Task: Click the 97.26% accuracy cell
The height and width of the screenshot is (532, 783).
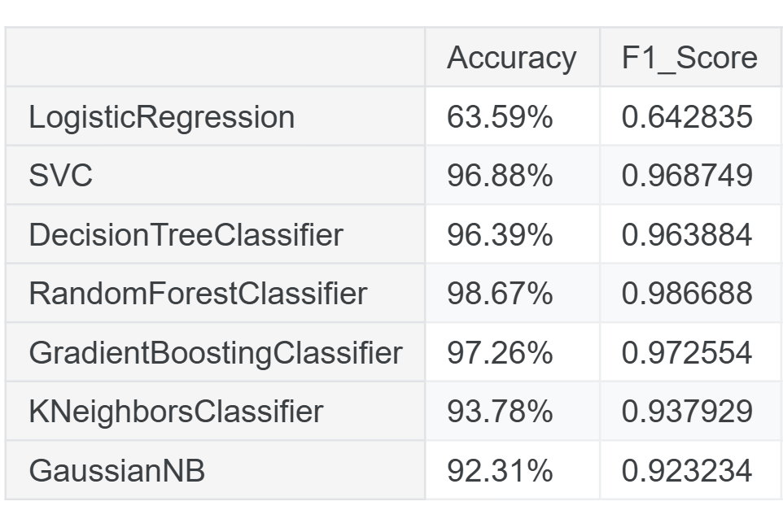Action: tap(512, 352)
